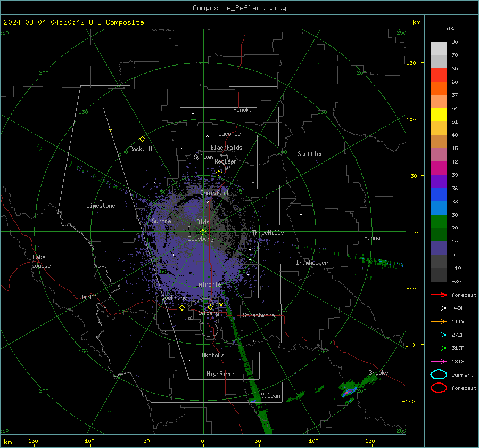Click the current legend text
Viewport: 479px width, 448px height.
(463, 374)
